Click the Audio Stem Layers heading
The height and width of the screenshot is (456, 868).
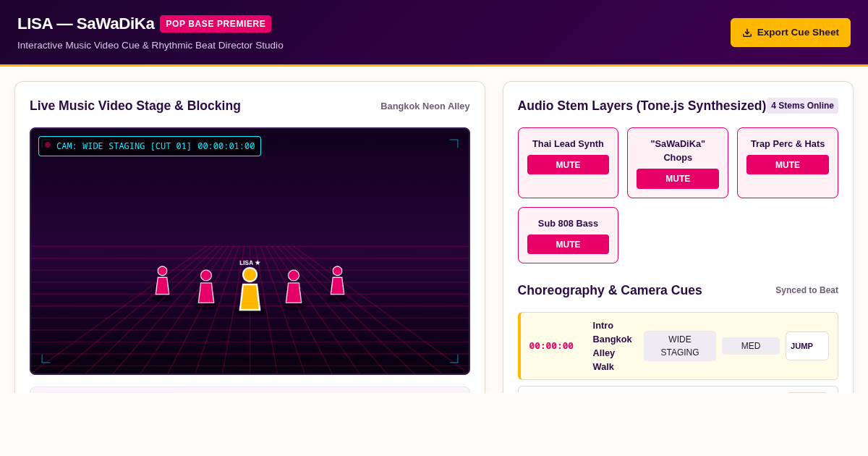(642, 106)
